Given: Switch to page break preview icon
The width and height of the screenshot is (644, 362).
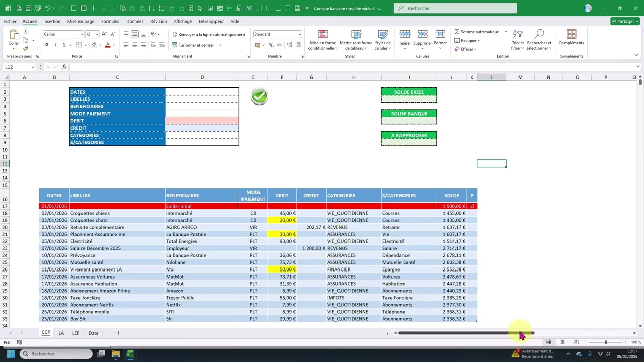Looking at the screenshot, I should (x=576, y=342).
